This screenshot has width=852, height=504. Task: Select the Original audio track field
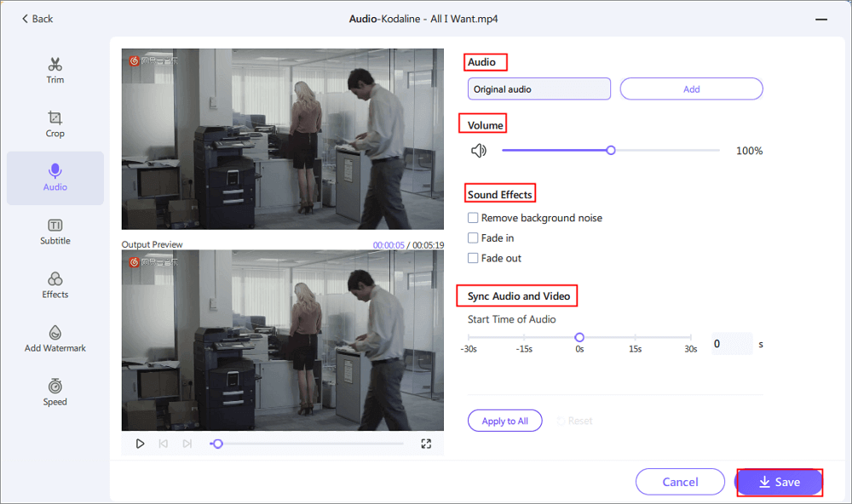539,89
